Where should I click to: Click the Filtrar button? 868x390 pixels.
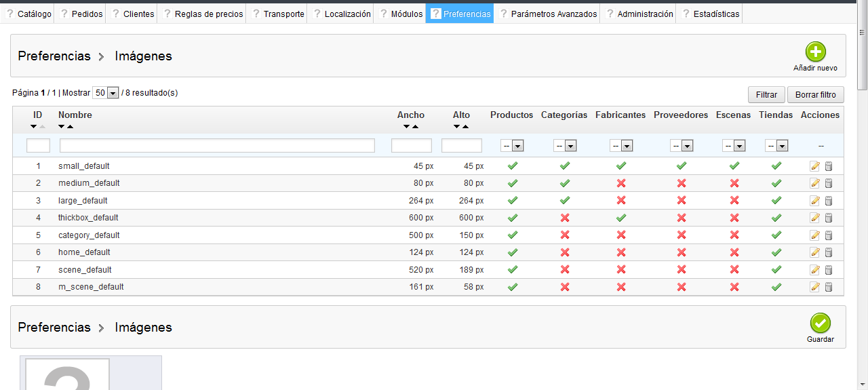766,95
